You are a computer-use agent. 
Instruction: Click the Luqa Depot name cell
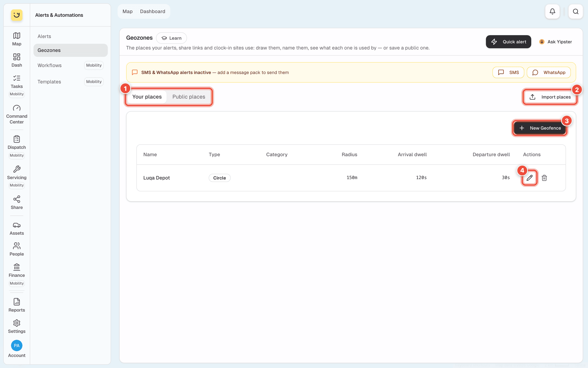point(156,178)
